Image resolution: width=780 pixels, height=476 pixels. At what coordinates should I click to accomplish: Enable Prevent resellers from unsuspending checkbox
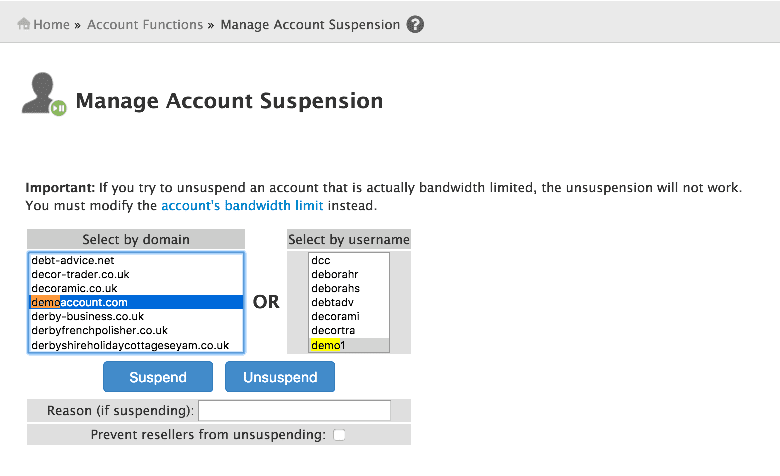click(x=339, y=435)
